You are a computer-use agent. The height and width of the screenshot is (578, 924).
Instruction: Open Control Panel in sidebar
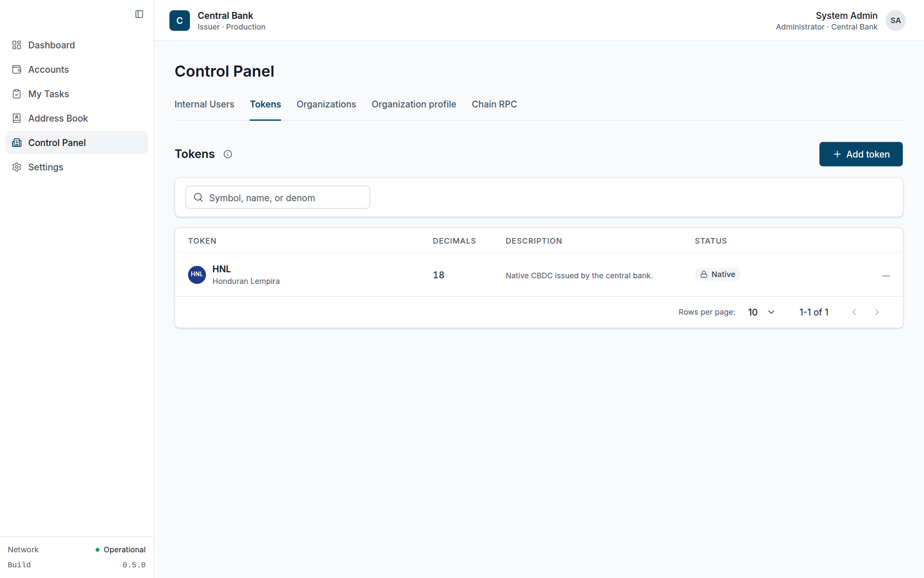[77, 143]
